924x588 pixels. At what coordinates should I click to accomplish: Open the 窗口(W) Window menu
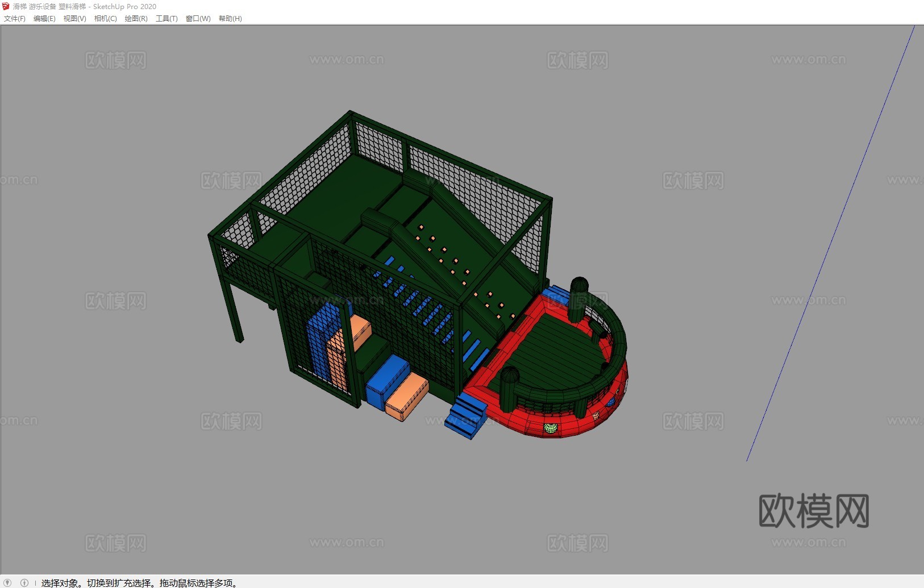[x=198, y=19]
